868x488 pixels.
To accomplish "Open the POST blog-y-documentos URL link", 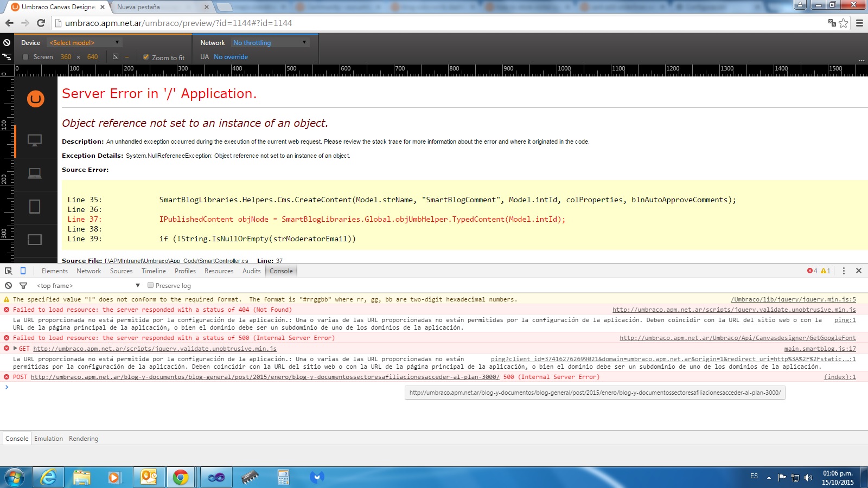I will (x=265, y=376).
